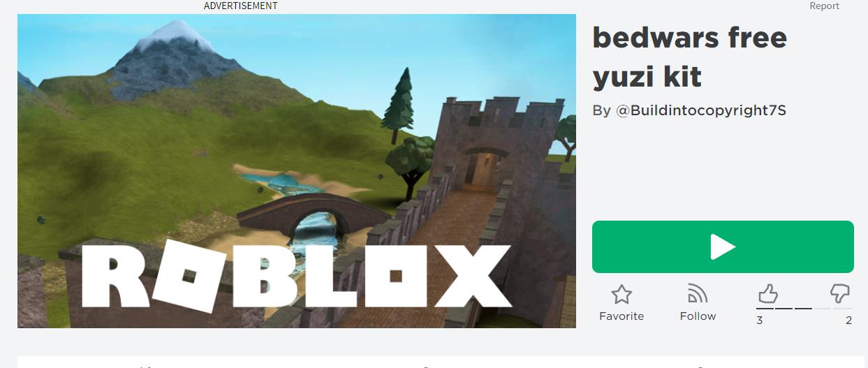Viewport: 868px width, 368px height.
Task: Select the Favorite text label
Action: [621, 316]
